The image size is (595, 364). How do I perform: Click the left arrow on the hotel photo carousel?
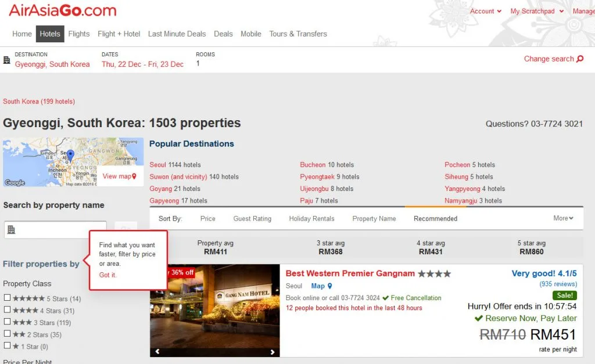point(157,351)
